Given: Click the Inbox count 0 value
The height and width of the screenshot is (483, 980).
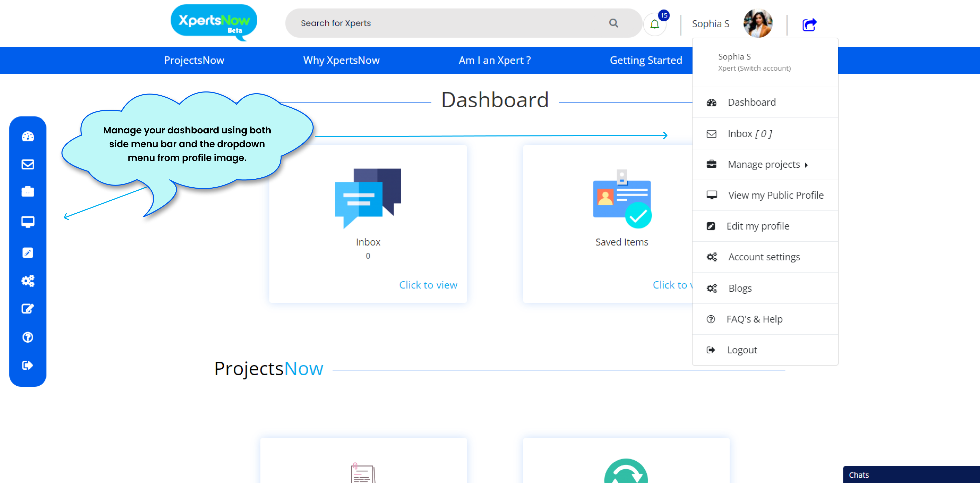Looking at the screenshot, I should 368,256.
